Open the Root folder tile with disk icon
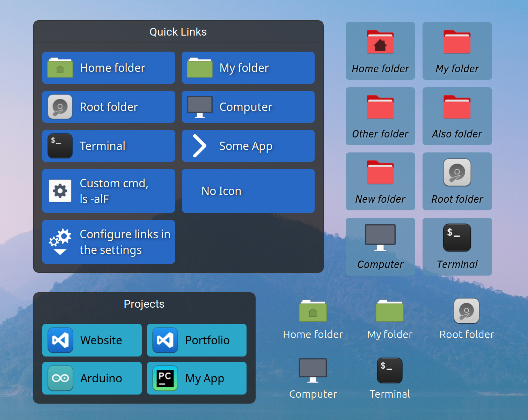Viewport: 528px width, 420px height. tap(457, 181)
